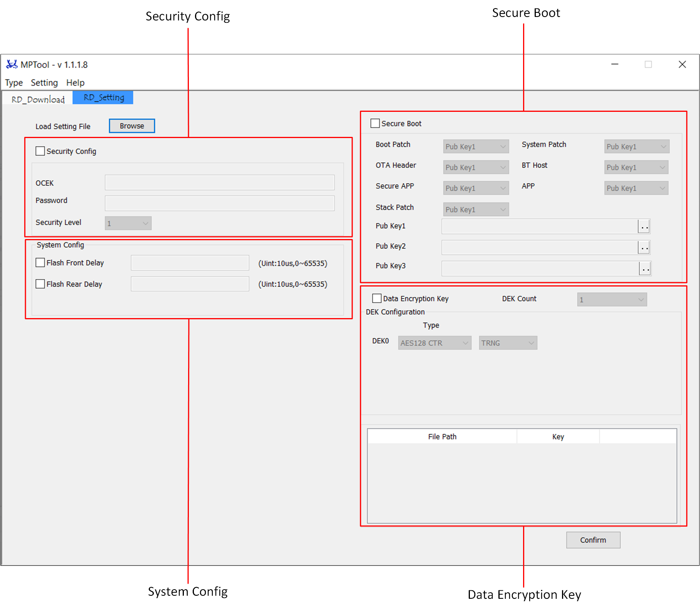The height and width of the screenshot is (610, 700).
Task: Open the Security Level dropdown
Action: [128, 223]
